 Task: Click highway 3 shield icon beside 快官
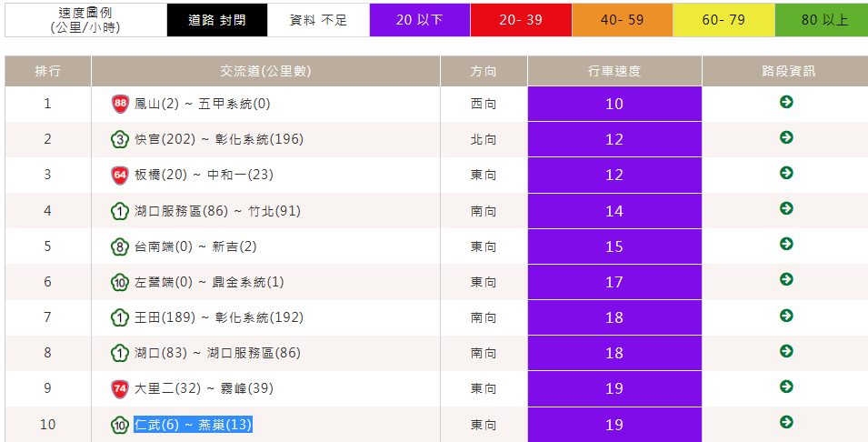[x=120, y=139]
